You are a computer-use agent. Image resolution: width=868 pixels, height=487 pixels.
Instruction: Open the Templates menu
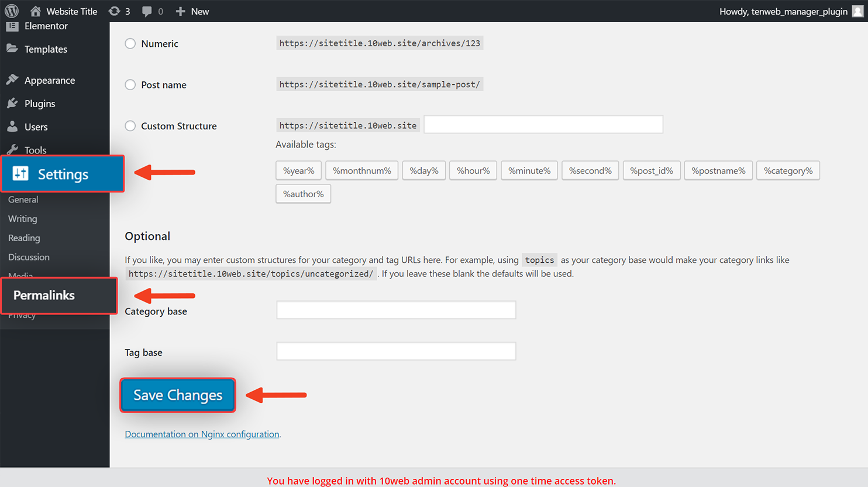[x=46, y=49]
